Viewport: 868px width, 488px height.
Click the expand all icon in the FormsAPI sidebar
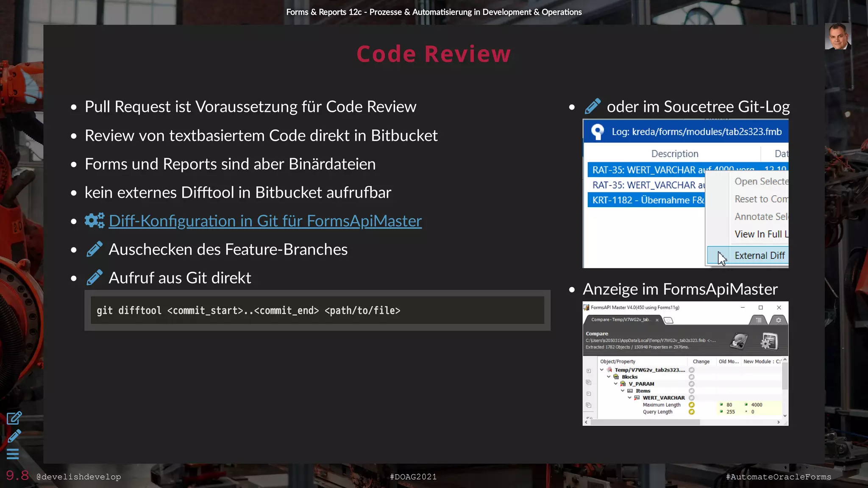[589, 382]
